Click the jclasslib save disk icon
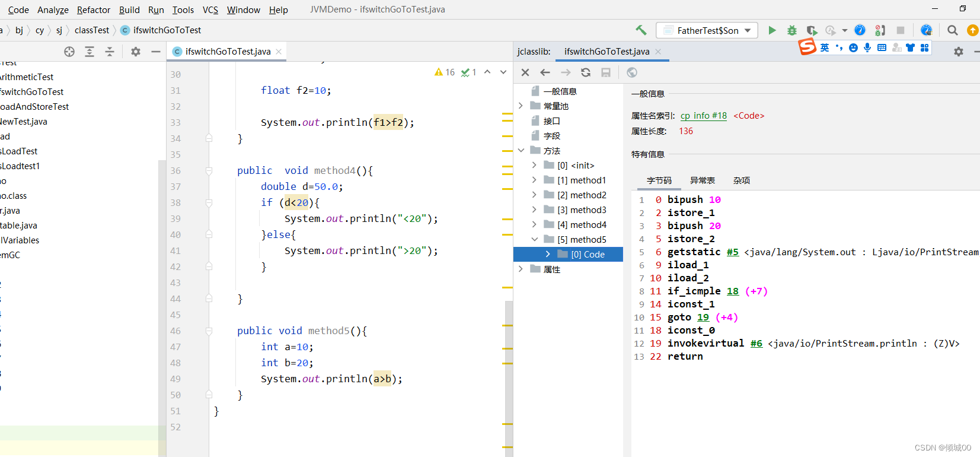980x457 pixels. (606, 72)
